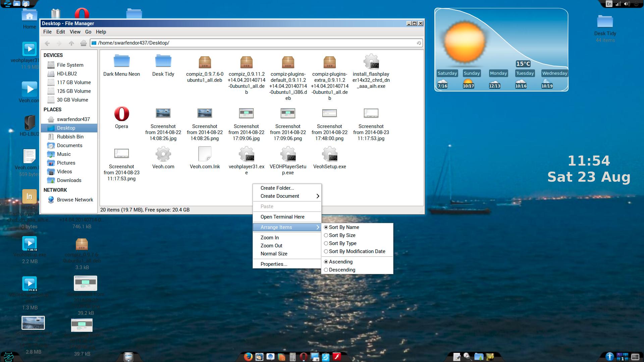
Task: Click Create Folder in the context menu
Action: pos(277,188)
